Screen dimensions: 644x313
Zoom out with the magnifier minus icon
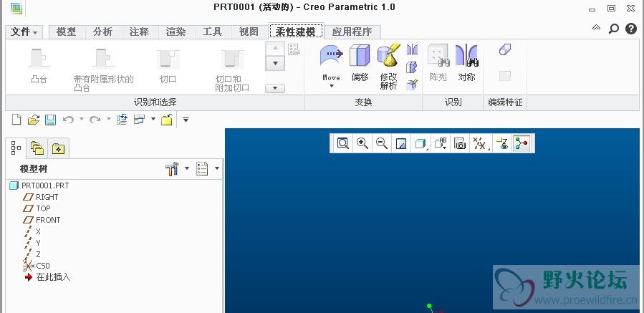[382, 143]
